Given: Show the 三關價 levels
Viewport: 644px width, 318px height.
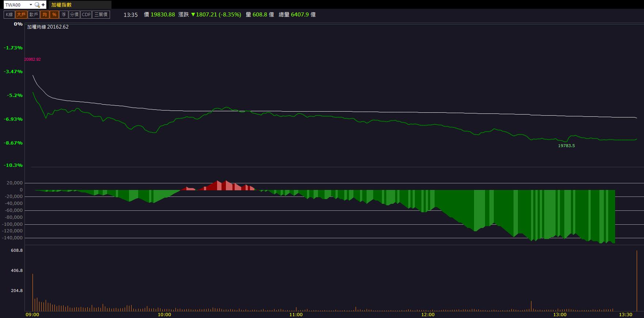Looking at the screenshot, I should click(x=101, y=15).
